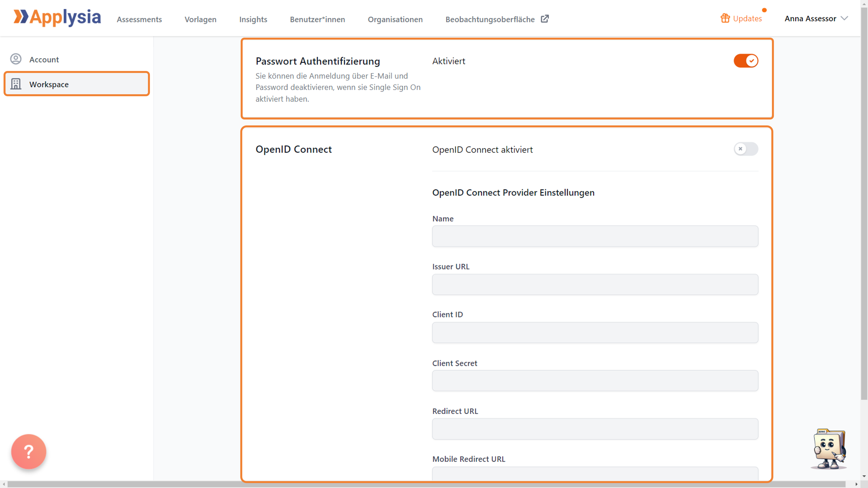Click the Anna Assessor name

tap(810, 19)
